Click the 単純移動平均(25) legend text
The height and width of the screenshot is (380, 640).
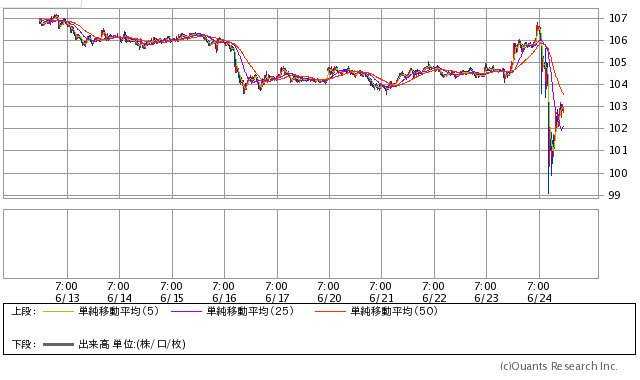pyautogui.click(x=250, y=311)
